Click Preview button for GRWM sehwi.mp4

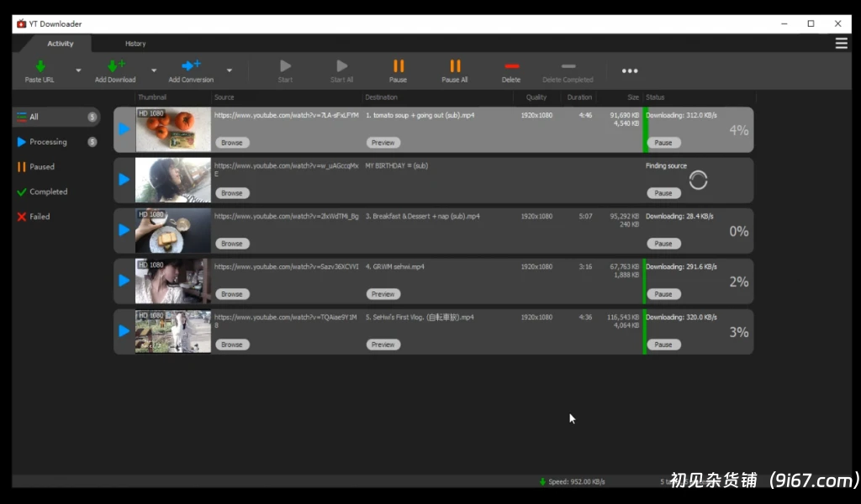click(383, 294)
